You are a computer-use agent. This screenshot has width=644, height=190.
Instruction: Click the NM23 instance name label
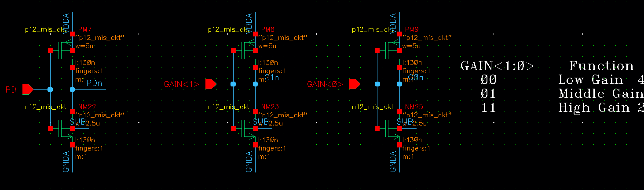pos(270,107)
